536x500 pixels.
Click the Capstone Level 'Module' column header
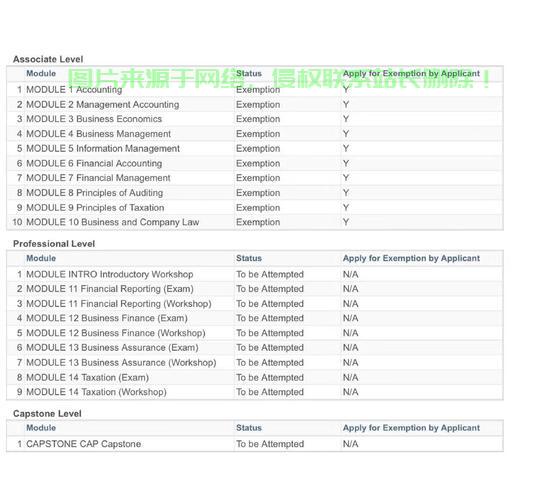click(x=41, y=428)
